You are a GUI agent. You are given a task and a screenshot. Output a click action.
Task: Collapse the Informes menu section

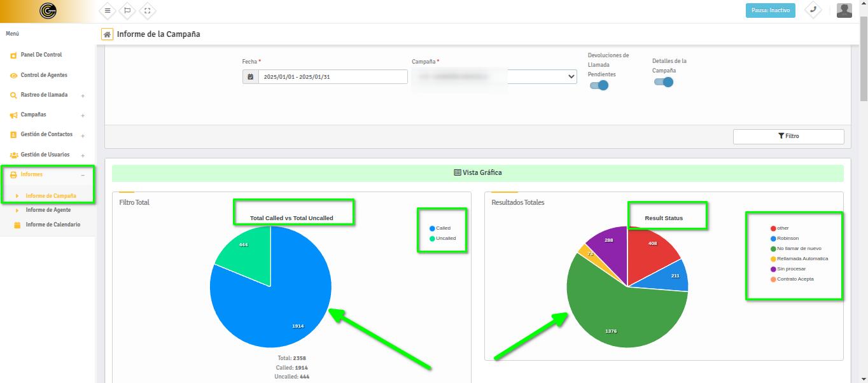(83, 175)
